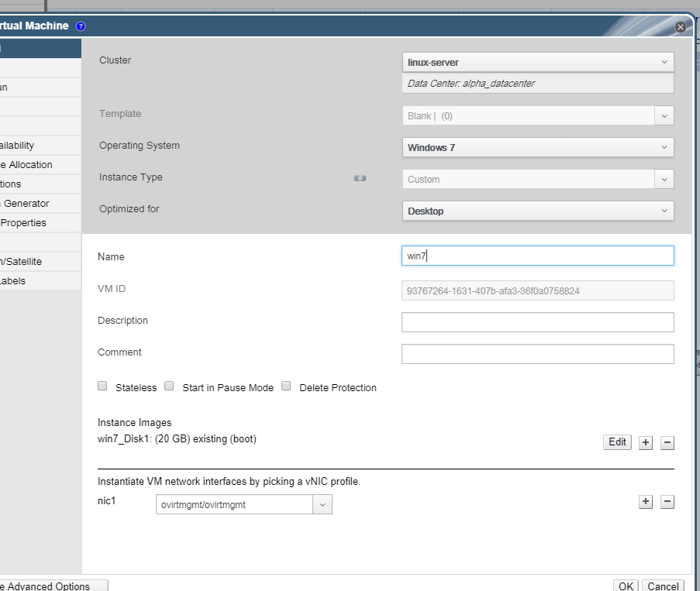Open help for the Virtual Machine dialog
Image resolution: width=700 pixels, height=591 pixels.
pos(81,26)
